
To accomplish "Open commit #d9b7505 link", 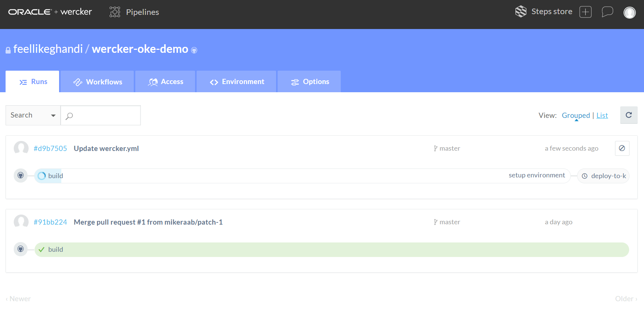I will click(x=50, y=148).
